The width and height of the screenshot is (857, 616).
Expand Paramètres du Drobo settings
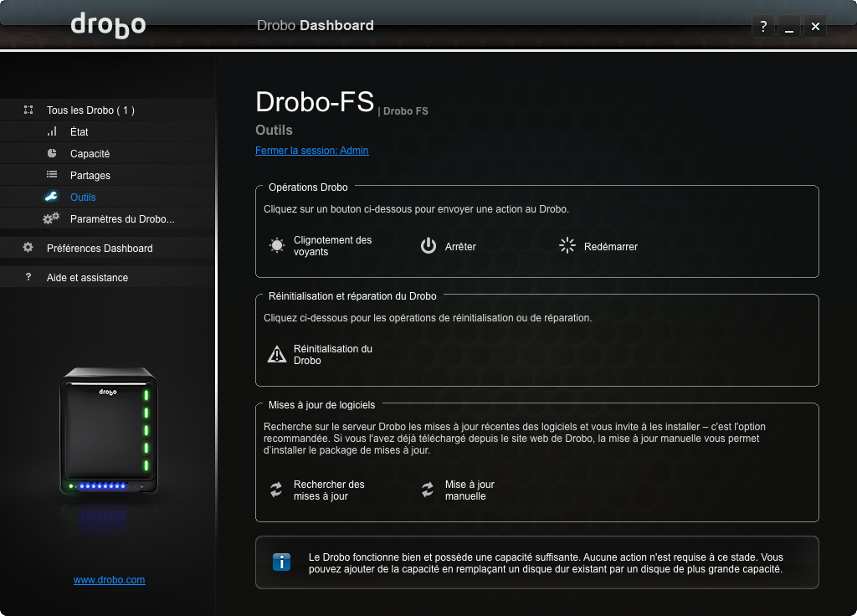coord(121,219)
